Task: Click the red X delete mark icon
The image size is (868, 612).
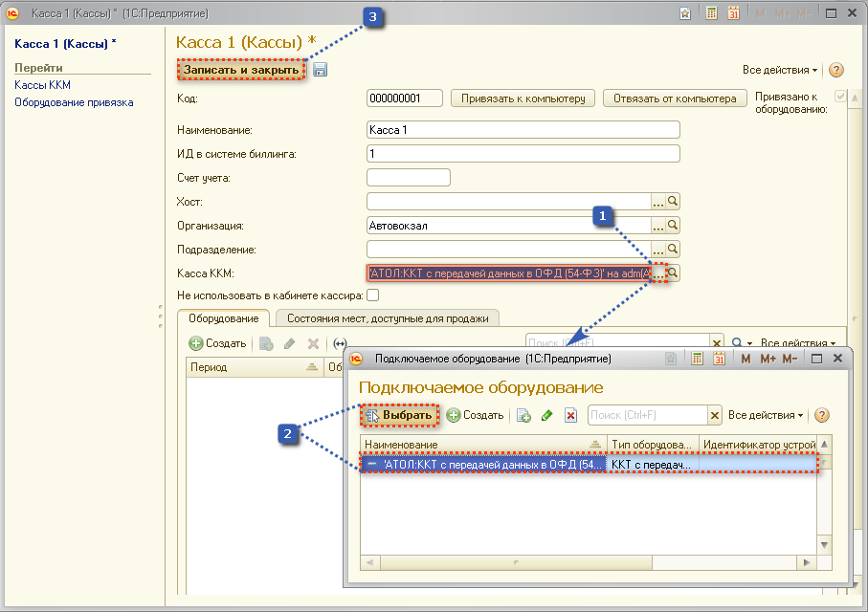Action: [x=571, y=415]
